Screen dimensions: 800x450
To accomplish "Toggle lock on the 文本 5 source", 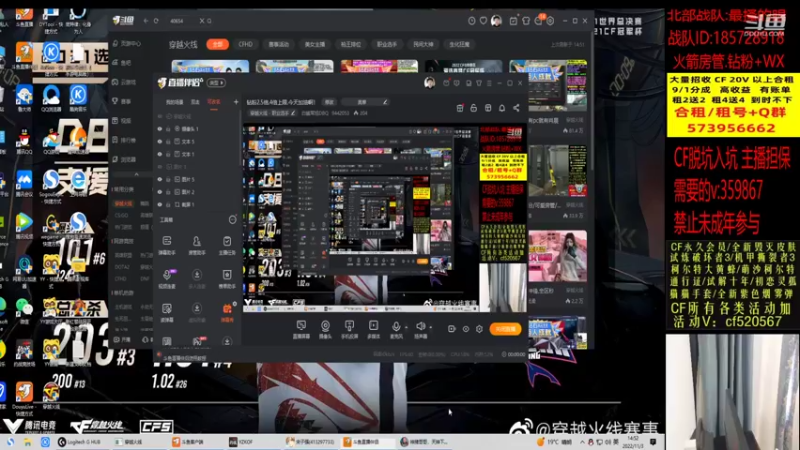I will (168, 141).
